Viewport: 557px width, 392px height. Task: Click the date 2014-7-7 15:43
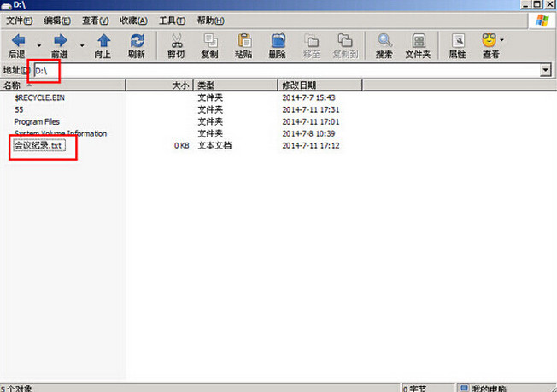pos(308,97)
